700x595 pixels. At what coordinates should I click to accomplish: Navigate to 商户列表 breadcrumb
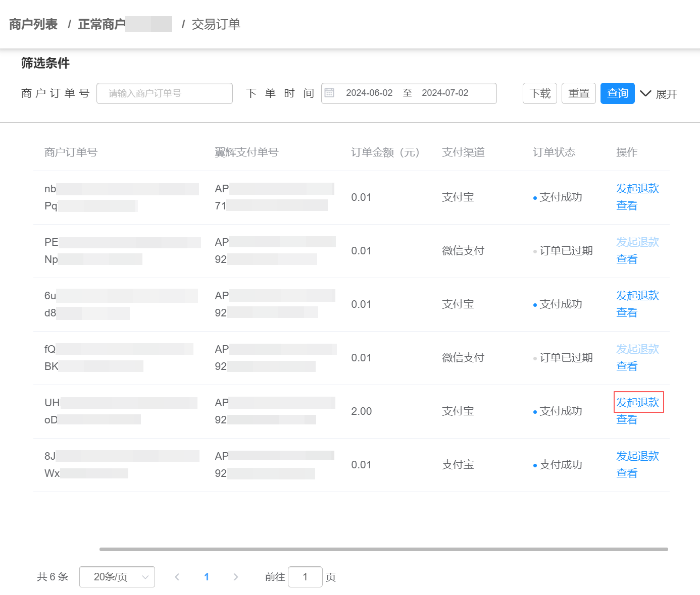(33, 24)
